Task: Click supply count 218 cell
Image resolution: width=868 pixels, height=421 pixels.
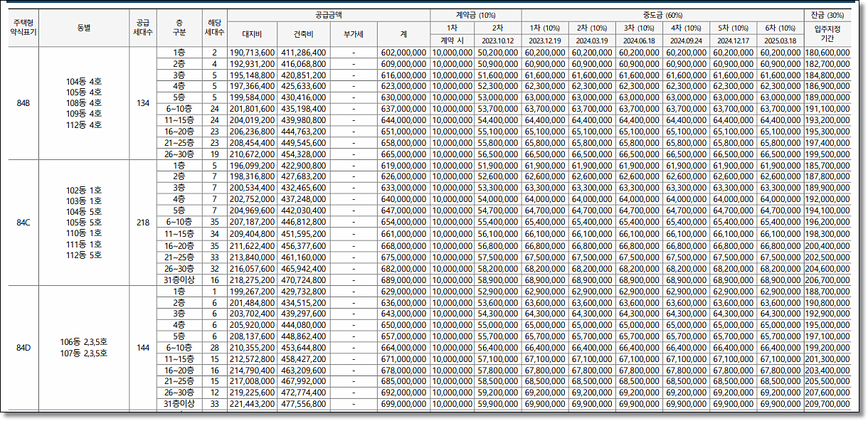Action: pos(142,222)
